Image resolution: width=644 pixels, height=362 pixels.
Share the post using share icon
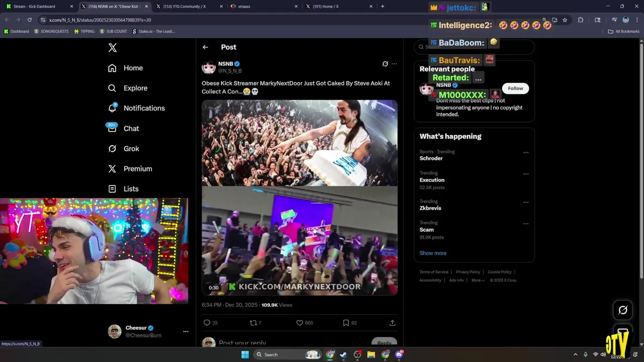[x=392, y=323]
